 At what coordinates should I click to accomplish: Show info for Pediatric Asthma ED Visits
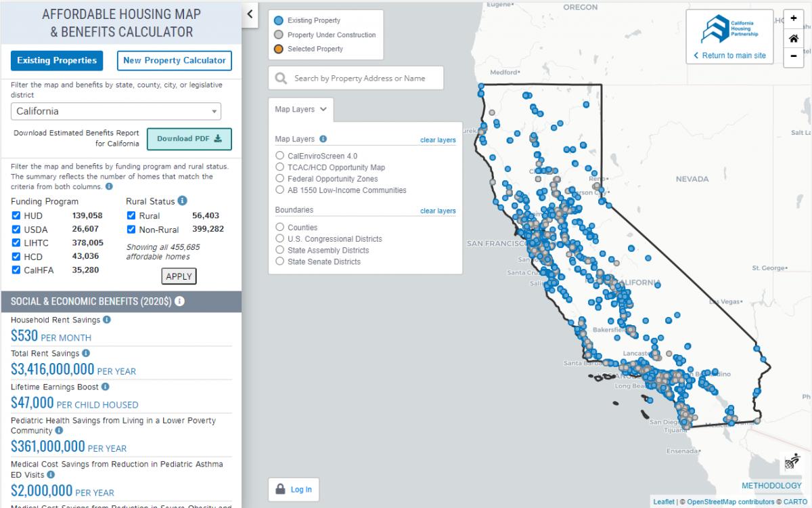(51, 475)
